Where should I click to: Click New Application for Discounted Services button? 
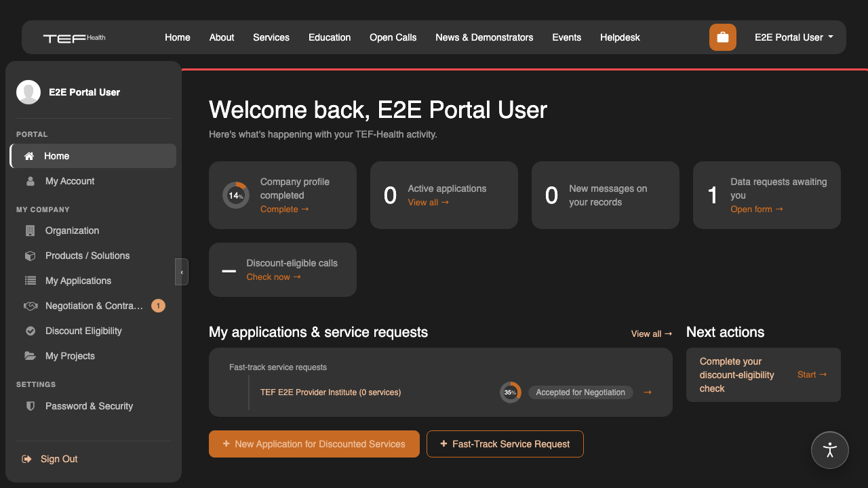point(314,444)
